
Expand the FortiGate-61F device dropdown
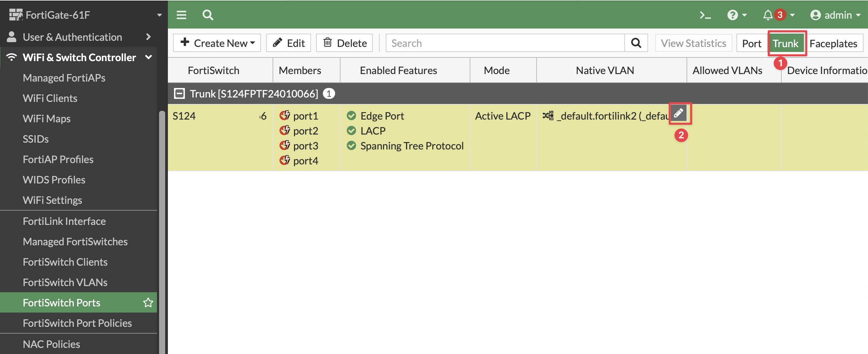click(159, 15)
